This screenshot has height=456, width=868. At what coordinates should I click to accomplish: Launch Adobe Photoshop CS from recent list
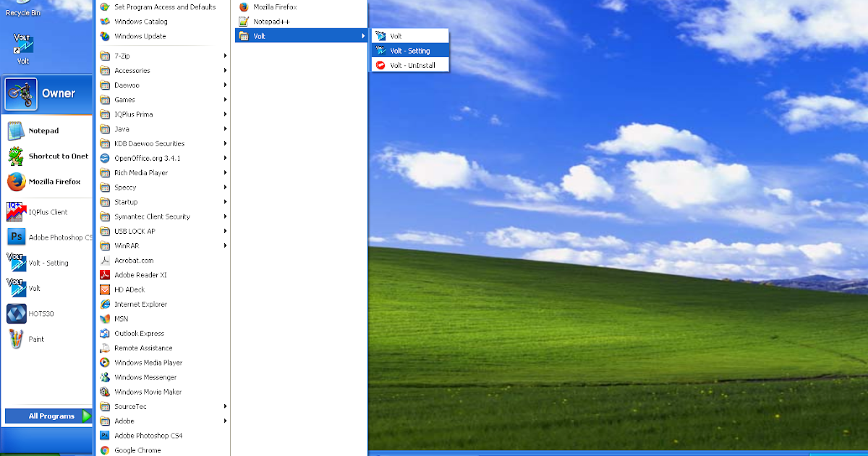pos(47,237)
